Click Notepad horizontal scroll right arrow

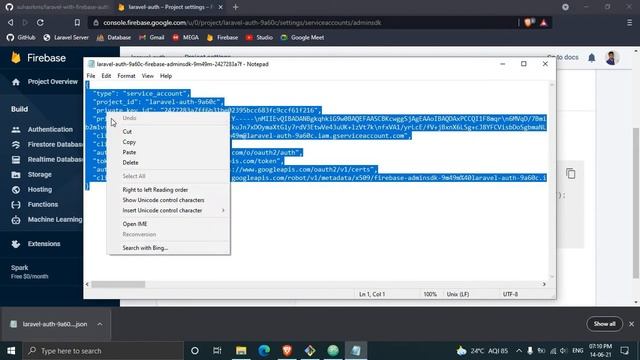click(544, 284)
